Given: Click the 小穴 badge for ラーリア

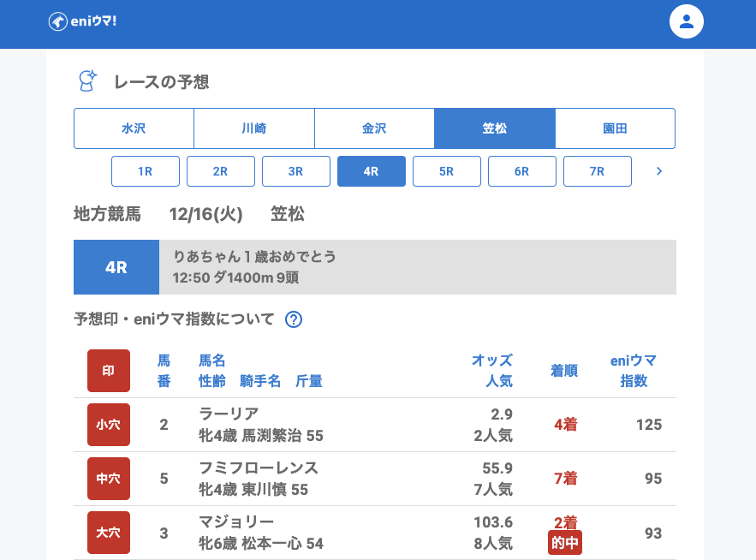Looking at the screenshot, I should coord(109,425).
